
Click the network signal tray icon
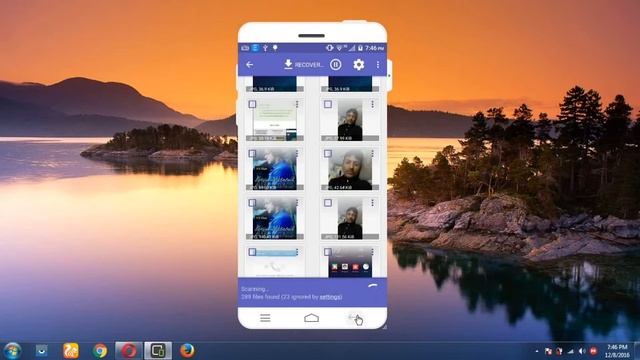tap(571, 351)
